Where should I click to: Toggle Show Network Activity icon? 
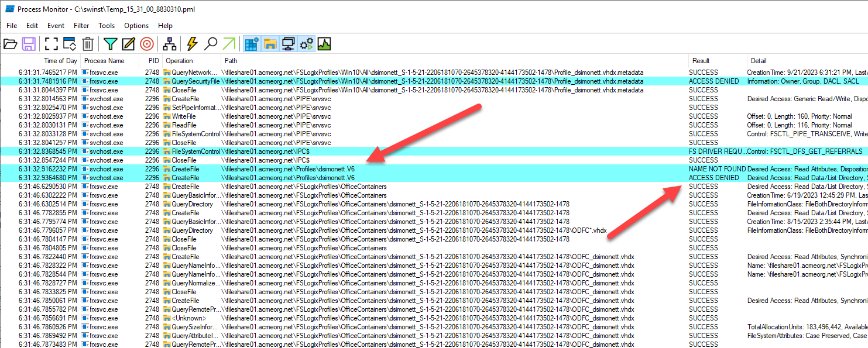pos(288,43)
